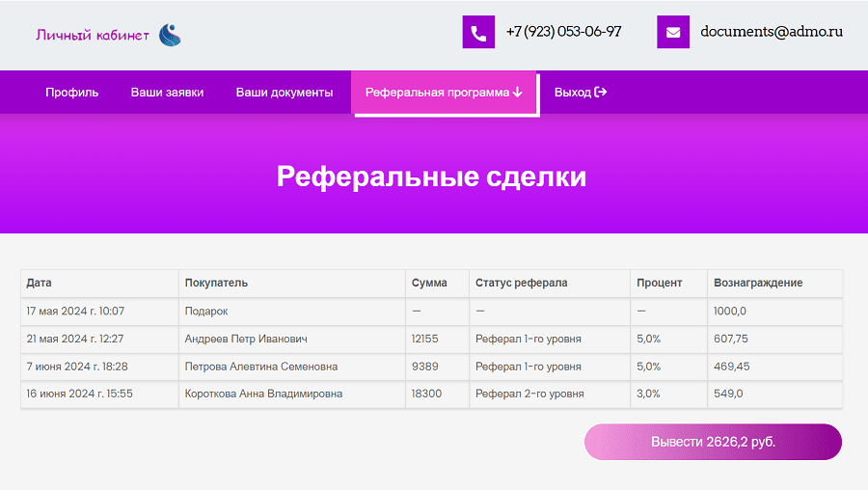The height and width of the screenshot is (490, 868).
Task: Click the purple envelope email icon
Action: tap(673, 32)
